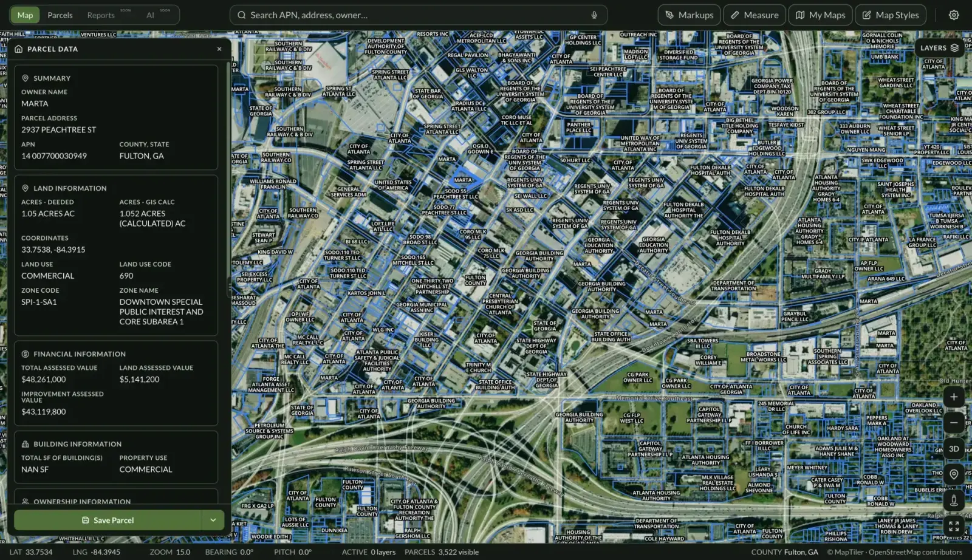Click the search magnifier icon

[242, 15]
